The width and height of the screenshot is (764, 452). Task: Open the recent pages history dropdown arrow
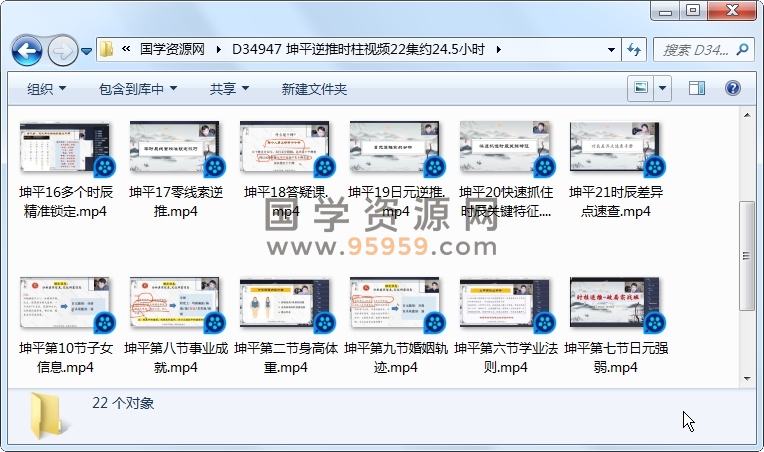tap(87, 50)
